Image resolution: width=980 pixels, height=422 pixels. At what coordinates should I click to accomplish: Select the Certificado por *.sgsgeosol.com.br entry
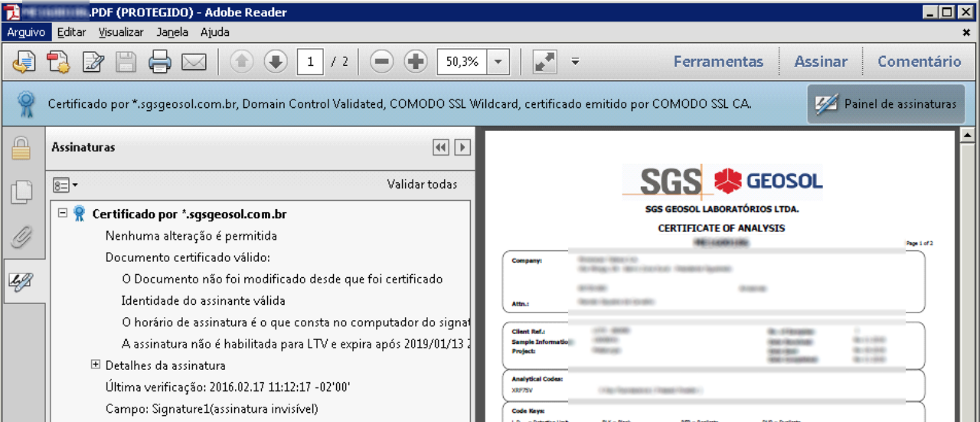(189, 214)
